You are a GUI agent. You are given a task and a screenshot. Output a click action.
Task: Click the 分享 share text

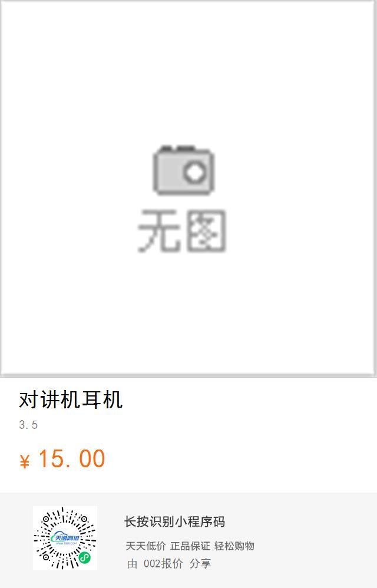coord(200,564)
